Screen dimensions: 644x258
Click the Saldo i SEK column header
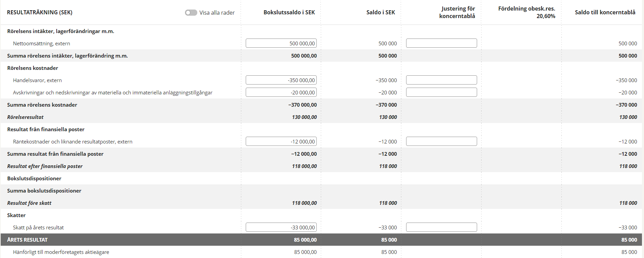click(381, 12)
